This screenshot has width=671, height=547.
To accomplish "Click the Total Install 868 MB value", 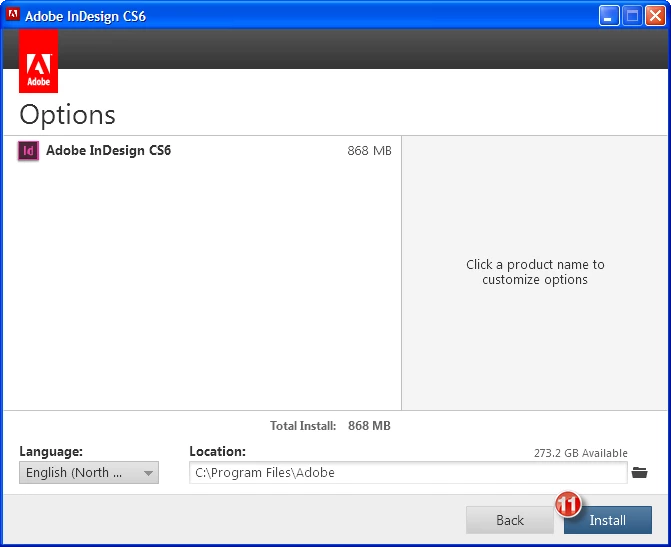I will pos(369,426).
